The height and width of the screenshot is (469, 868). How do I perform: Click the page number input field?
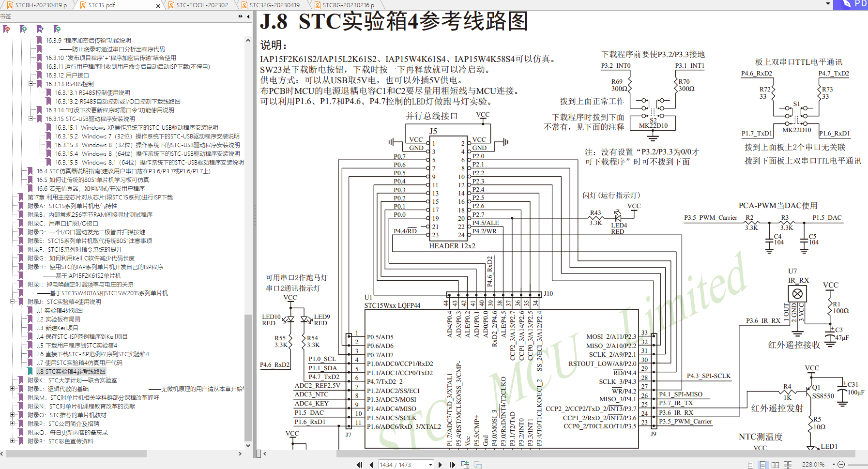pyautogui.click(x=403, y=465)
